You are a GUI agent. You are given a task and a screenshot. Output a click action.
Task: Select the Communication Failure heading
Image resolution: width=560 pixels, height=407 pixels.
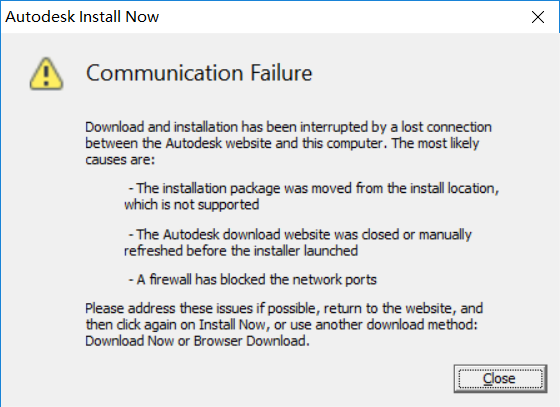point(199,73)
